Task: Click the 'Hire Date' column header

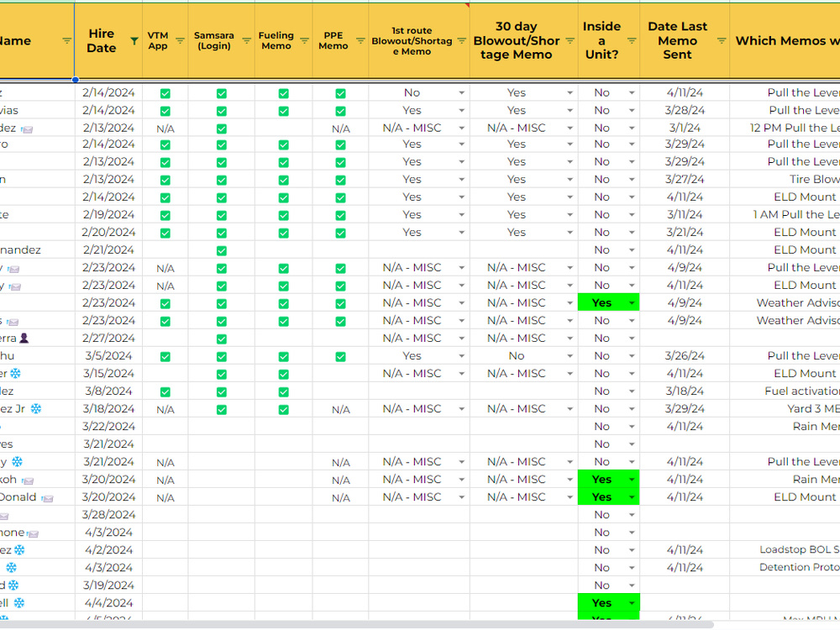Action: tap(102, 40)
